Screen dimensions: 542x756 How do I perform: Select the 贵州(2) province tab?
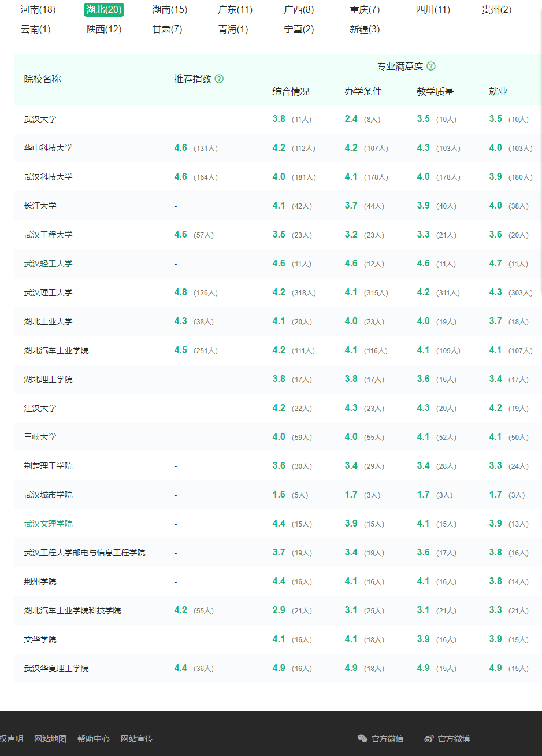point(497,10)
